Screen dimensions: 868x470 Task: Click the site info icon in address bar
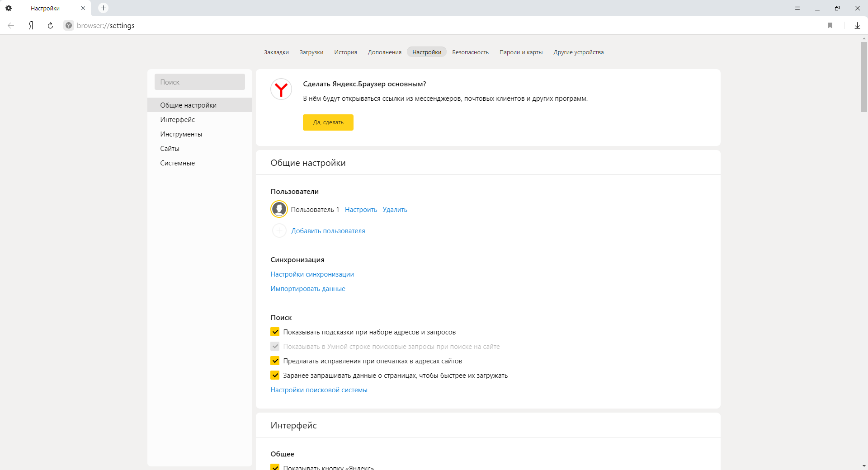pyautogui.click(x=69, y=26)
